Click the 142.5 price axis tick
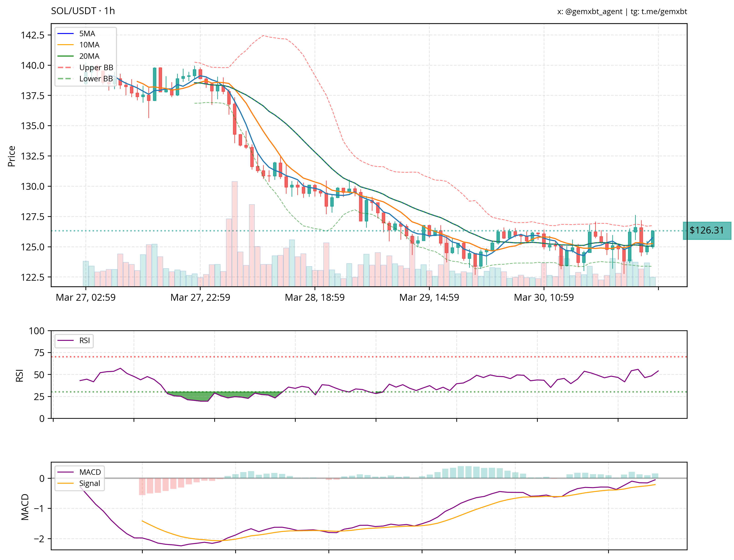 coord(32,35)
